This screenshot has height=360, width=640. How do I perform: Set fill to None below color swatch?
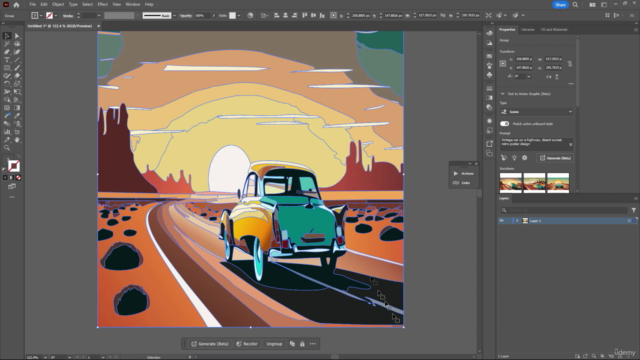coord(18,178)
